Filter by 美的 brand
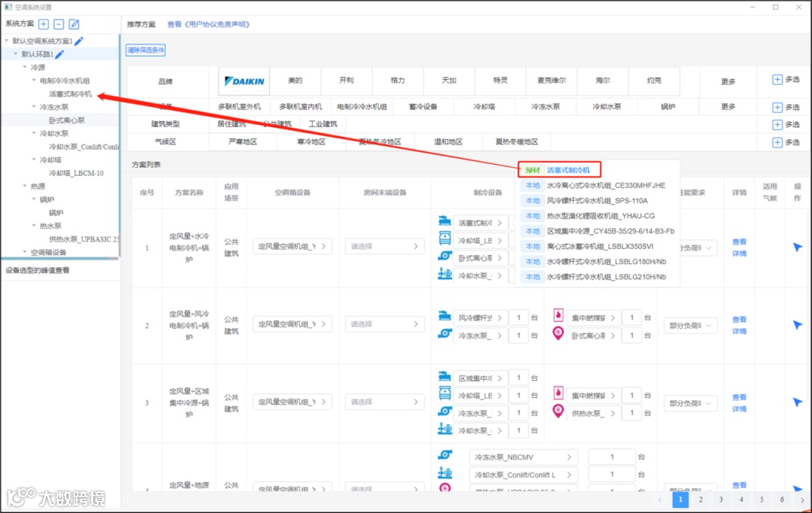 295,80
